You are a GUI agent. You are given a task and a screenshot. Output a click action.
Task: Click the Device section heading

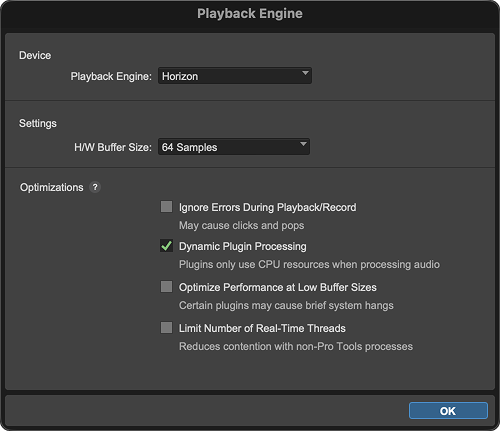(35, 55)
